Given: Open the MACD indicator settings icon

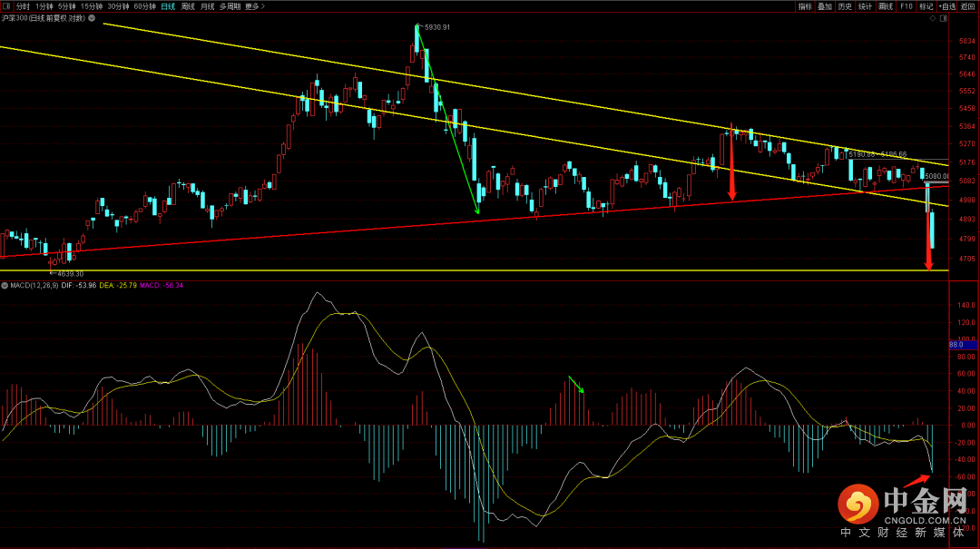Looking at the screenshot, I should (x=5, y=285).
